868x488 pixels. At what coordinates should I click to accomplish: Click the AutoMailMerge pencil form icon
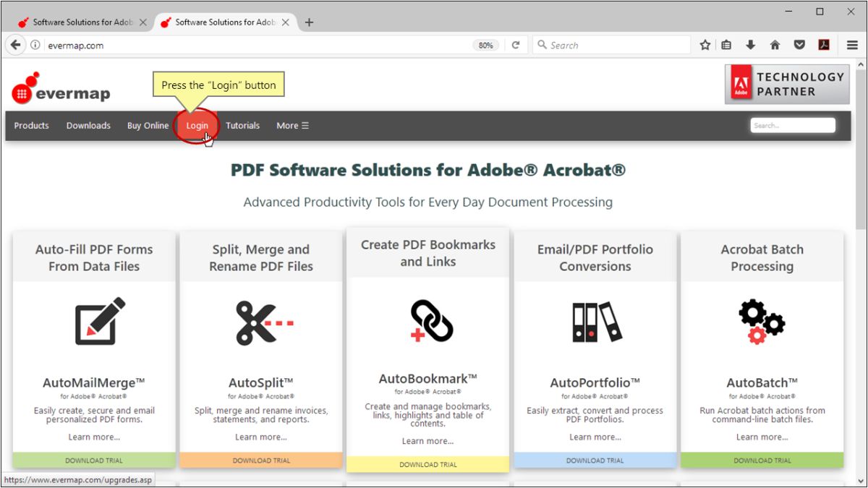(100, 320)
